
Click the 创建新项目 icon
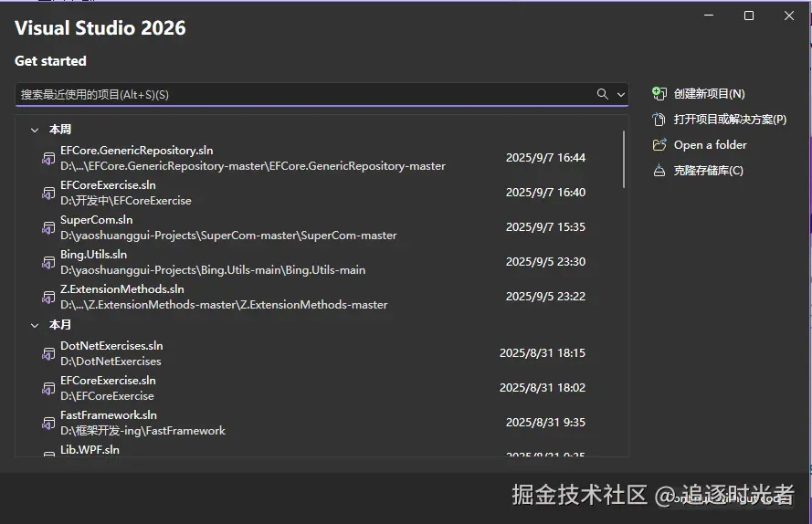coord(659,93)
